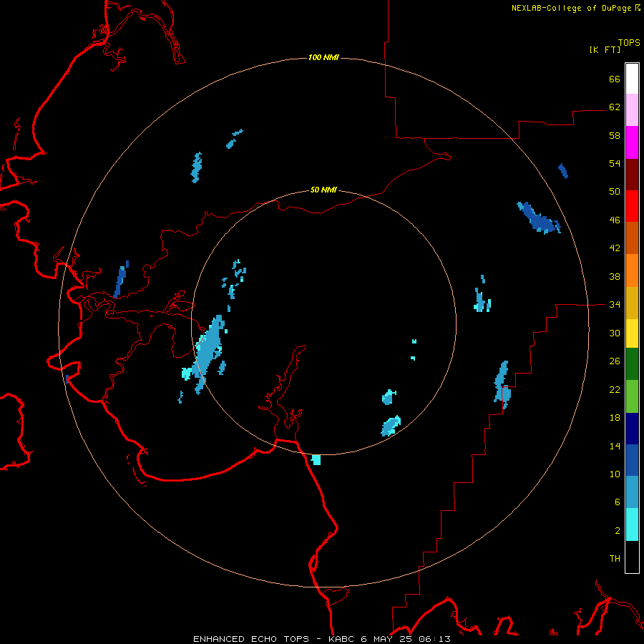This screenshot has height=644, width=644.
Task: Choose the gold legend swatch
Action: [x=632, y=303]
